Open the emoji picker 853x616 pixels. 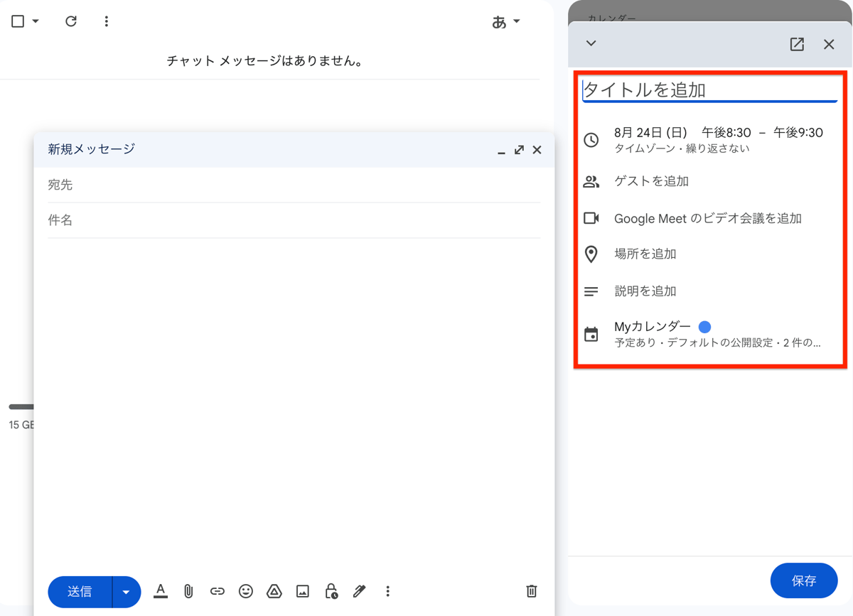coord(246,591)
